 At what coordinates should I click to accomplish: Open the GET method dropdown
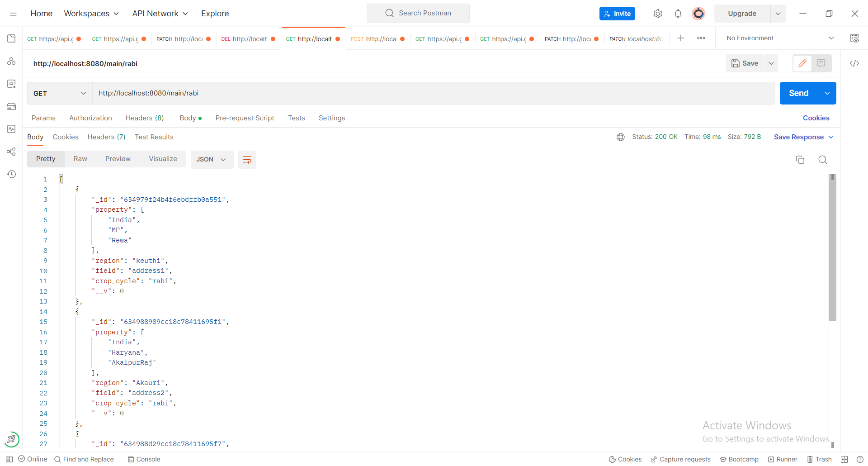click(59, 93)
